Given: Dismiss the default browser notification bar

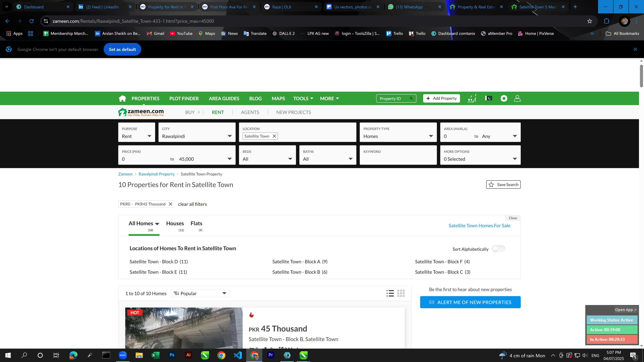Looking at the screenshot, I should (x=635, y=49).
